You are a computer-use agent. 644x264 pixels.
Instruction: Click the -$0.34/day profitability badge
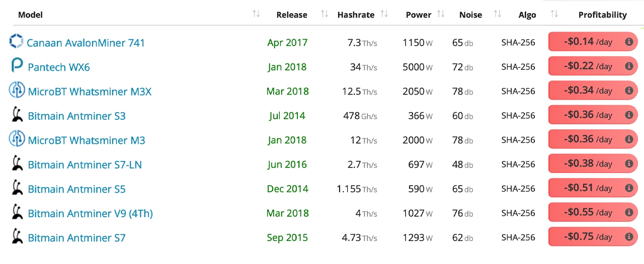coord(593,91)
